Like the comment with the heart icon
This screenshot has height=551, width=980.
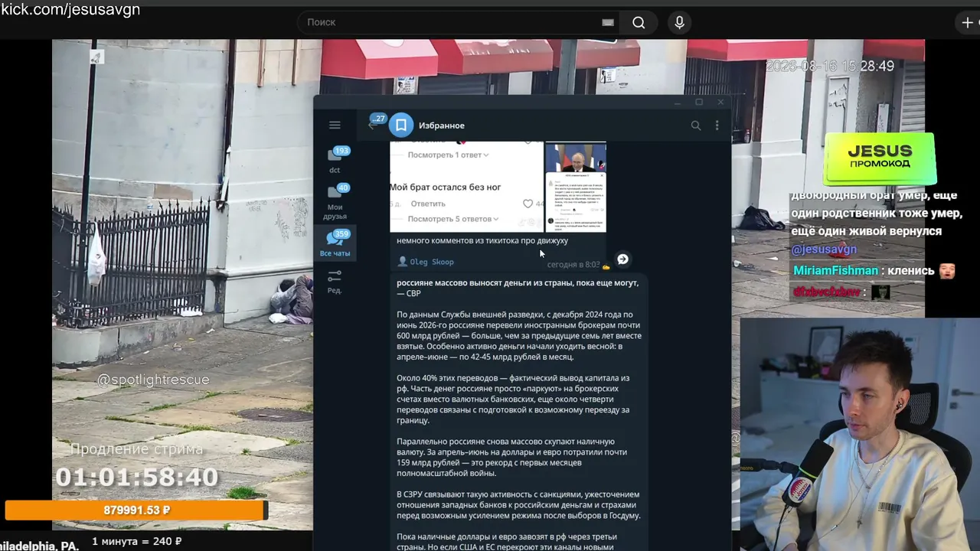click(528, 204)
